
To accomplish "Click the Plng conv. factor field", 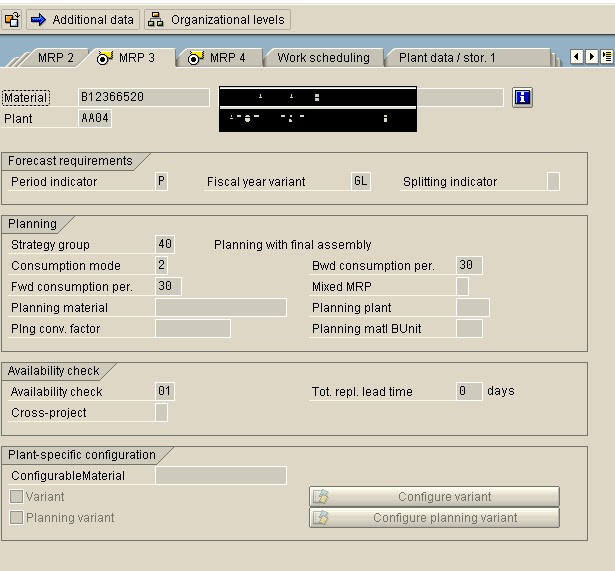I will (x=193, y=328).
